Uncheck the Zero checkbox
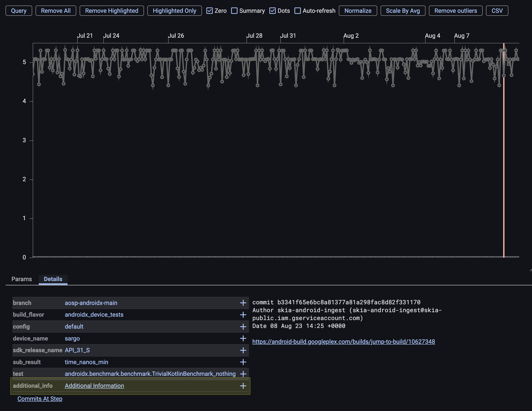 tap(210, 11)
